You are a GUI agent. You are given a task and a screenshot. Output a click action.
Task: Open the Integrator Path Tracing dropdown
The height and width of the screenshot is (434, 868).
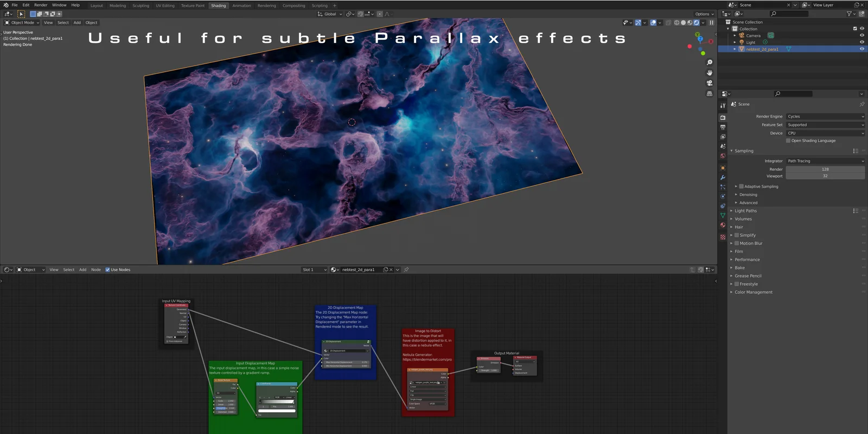(825, 161)
